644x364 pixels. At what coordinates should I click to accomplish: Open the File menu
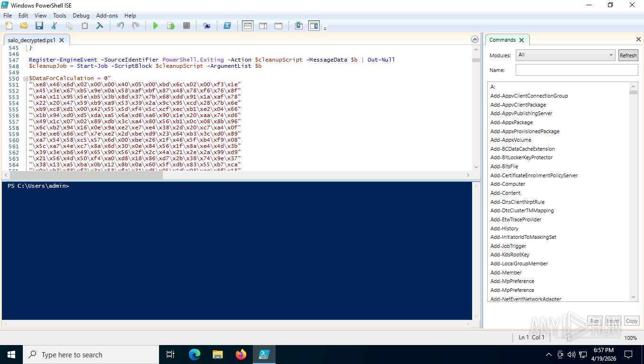pyautogui.click(x=8, y=16)
